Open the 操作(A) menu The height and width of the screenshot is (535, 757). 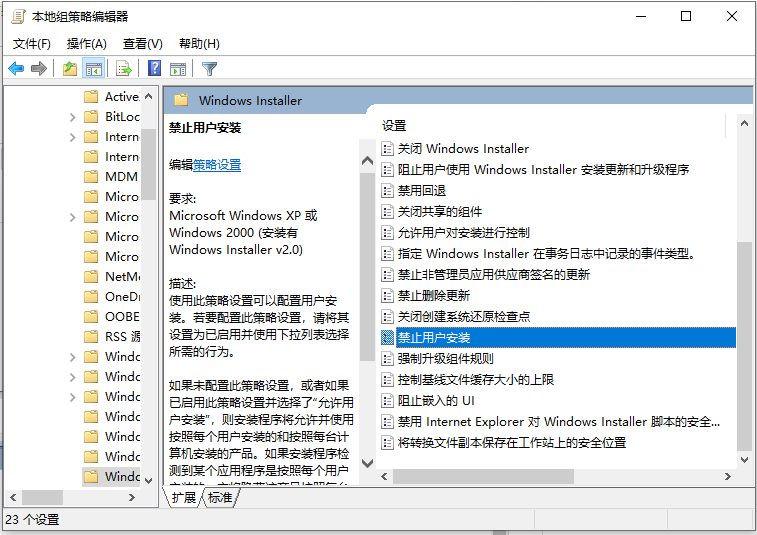tap(86, 44)
